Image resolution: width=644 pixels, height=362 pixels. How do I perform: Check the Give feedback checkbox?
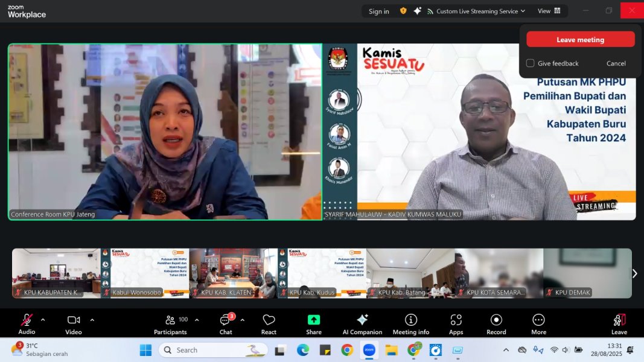click(x=531, y=63)
